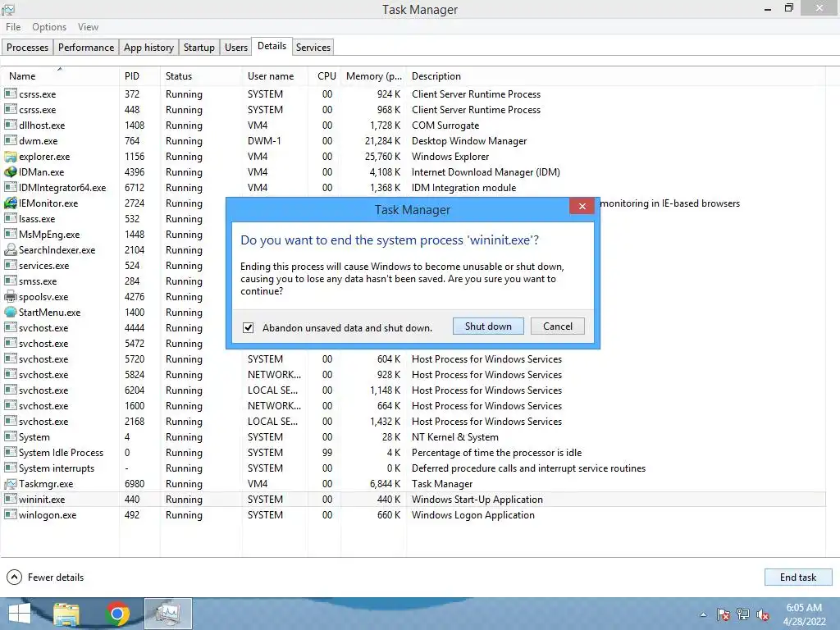
Task: Select the System interrupts row name
Action: [57, 468]
